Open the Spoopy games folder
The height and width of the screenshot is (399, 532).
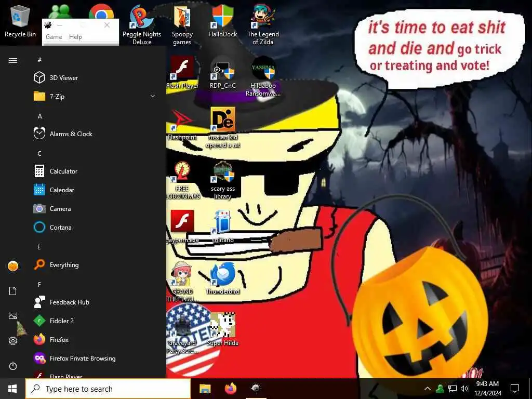[182, 25]
